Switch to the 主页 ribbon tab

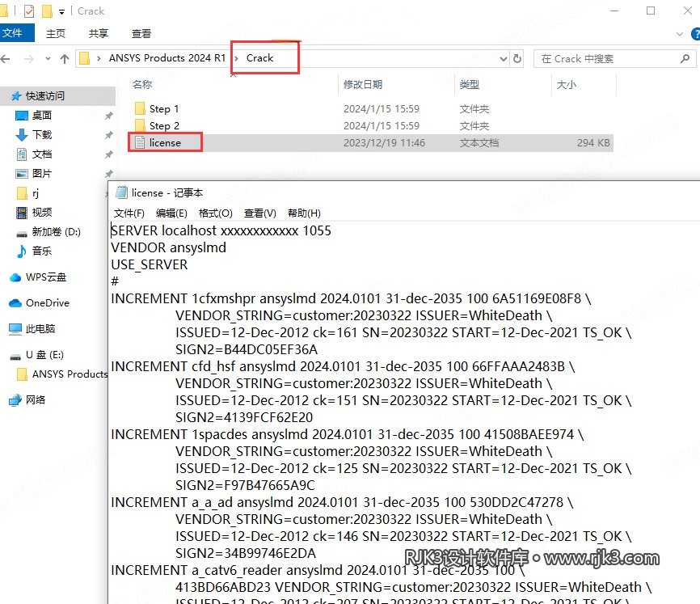[56, 33]
